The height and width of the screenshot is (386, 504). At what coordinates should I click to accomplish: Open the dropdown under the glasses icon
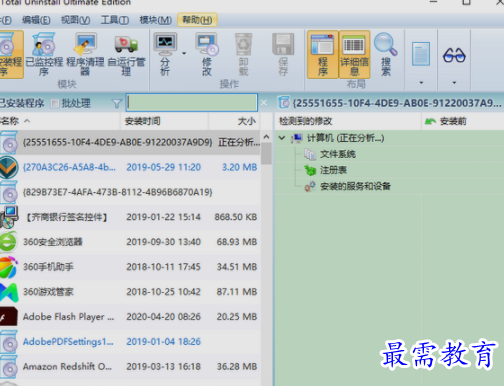454,82
